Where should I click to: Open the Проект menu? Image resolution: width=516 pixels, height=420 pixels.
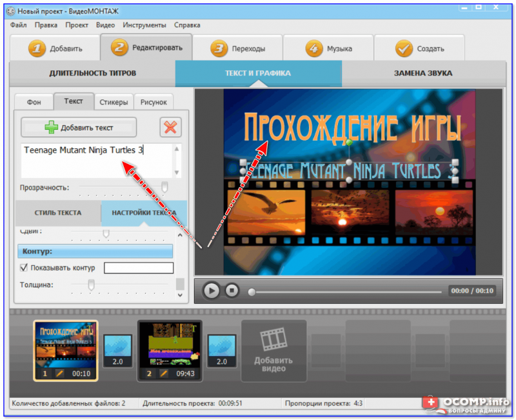tap(77, 25)
